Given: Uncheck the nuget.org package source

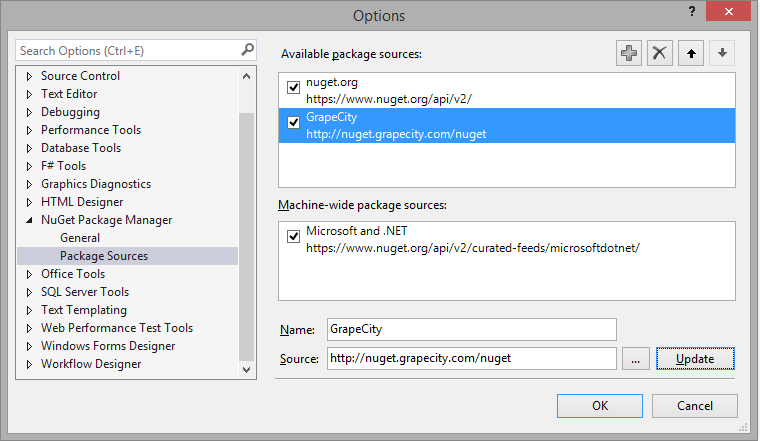Looking at the screenshot, I should (x=294, y=87).
